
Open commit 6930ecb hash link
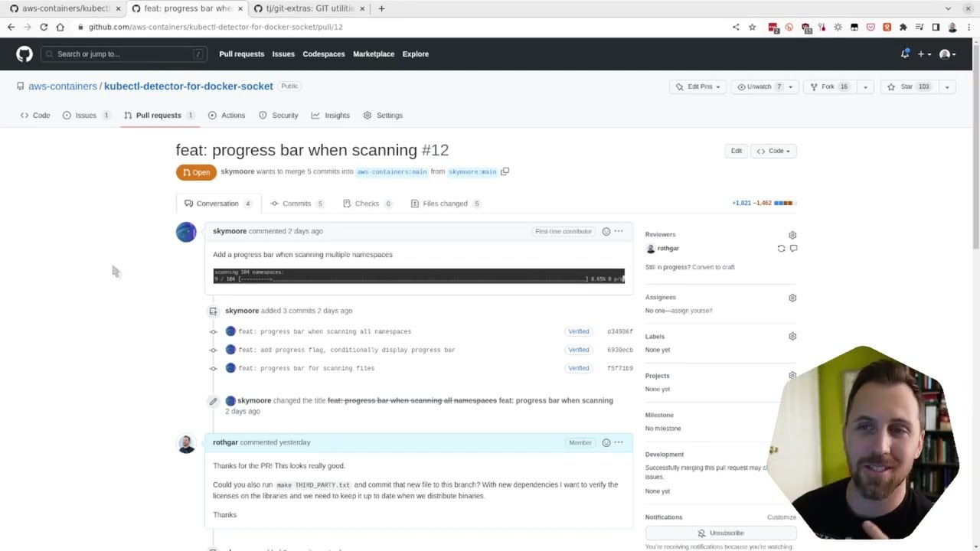620,350
